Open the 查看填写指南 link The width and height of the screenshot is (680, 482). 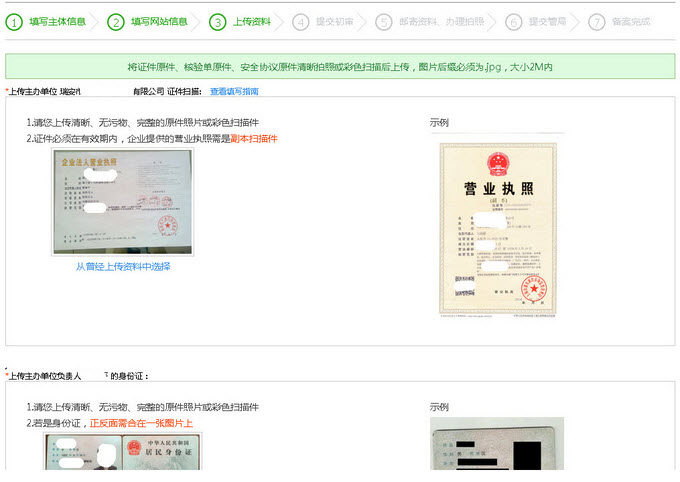[234, 91]
